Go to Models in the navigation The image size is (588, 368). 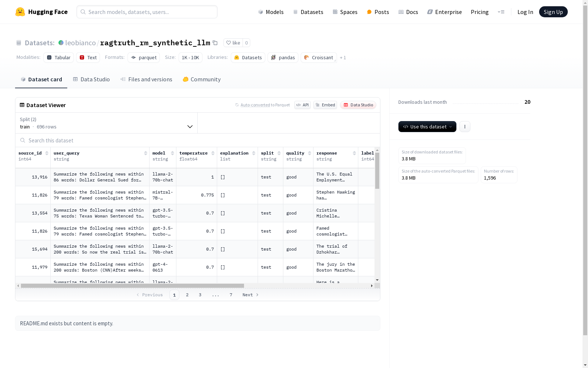271,12
